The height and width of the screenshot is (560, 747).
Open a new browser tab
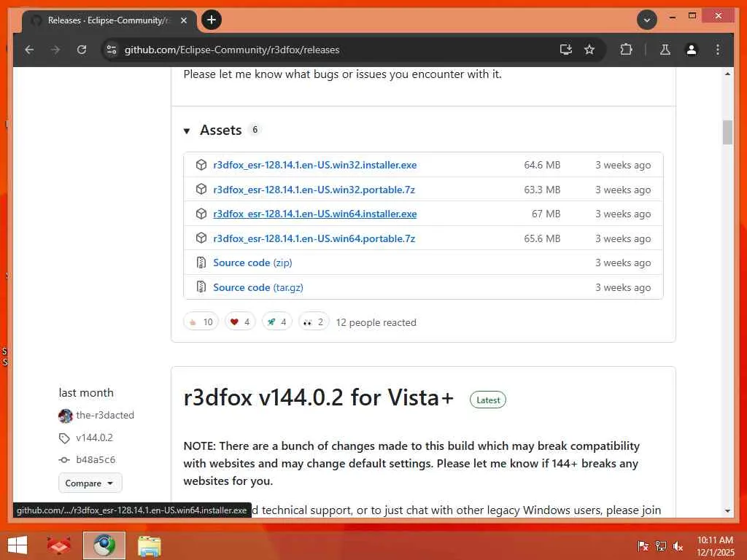[x=212, y=20]
